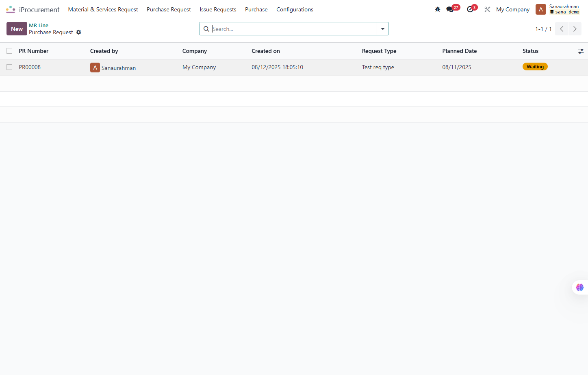Viewport: 588px width, 375px height.
Task: Sort by the Status column header
Action: click(530, 51)
